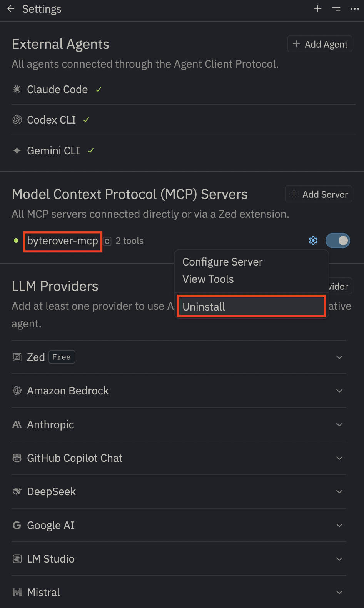Click the Add Server button

[318, 194]
